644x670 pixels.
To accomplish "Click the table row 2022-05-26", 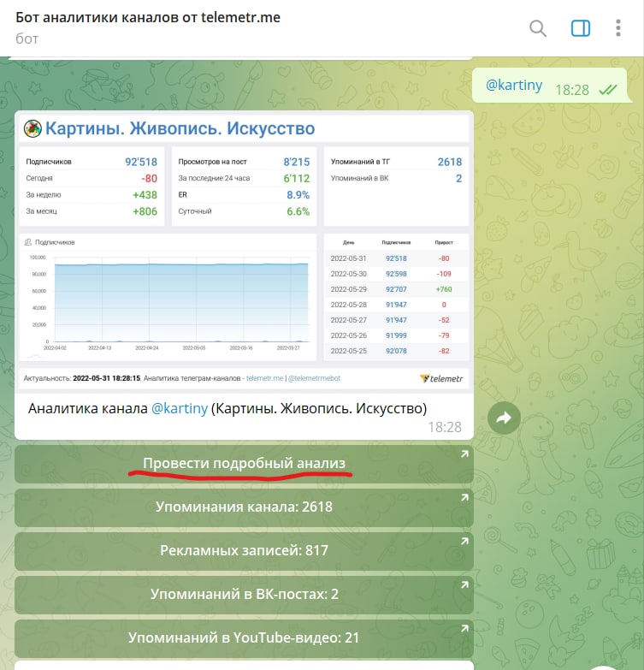I will pyautogui.click(x=396, y=335).
